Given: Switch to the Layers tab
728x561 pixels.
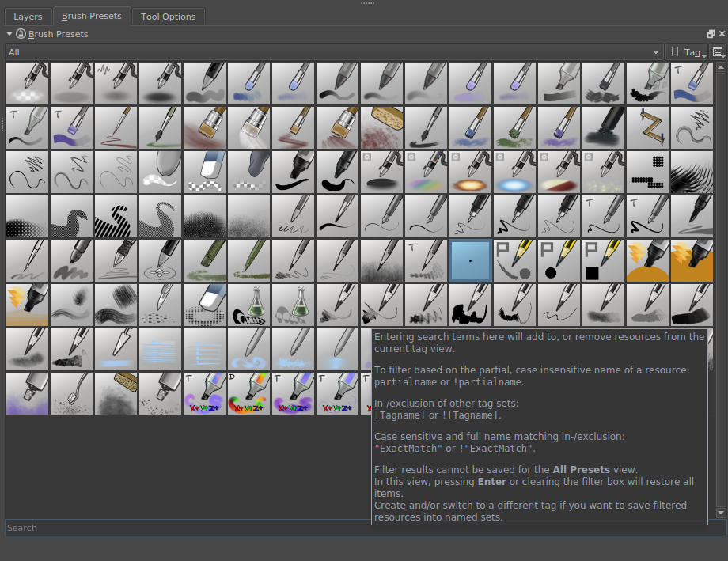Looking at the screenshot, I should [x=28, y=17].
